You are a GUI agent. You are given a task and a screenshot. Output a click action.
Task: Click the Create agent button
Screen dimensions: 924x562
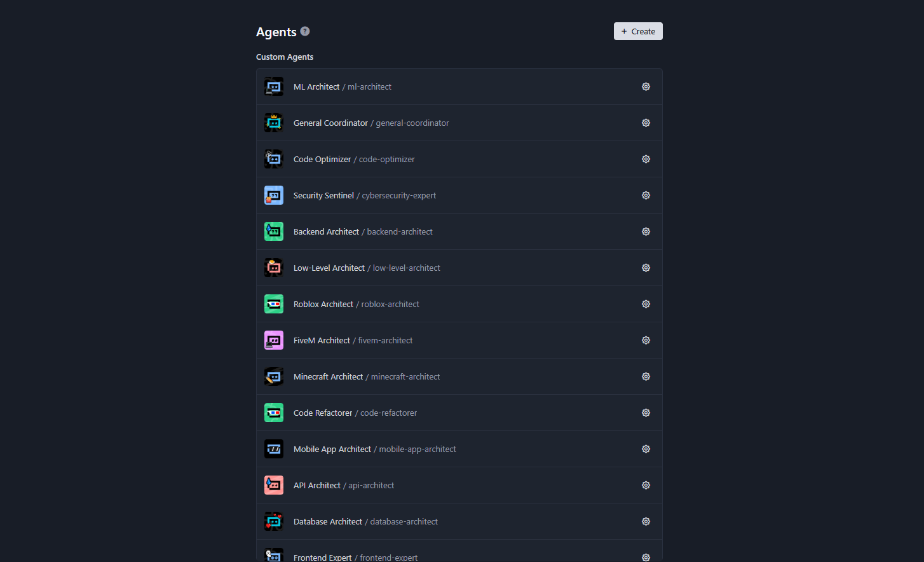pyautogui.click(x=638, y=31)
